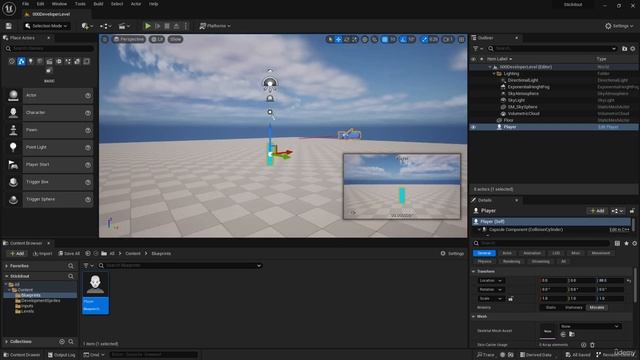Click the Outliner settings gear icon
Image resolution: width=640 pixels, height=360 pixels.
click(633, 49)
